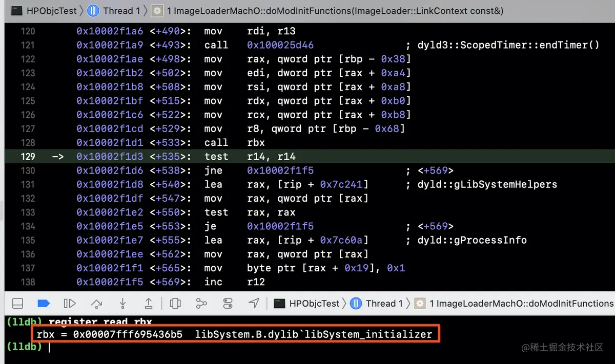Click 'test r14, r14' operands
Image resolution: width=615 pixels, height=364 pixels.
pyautogui.click(x=271, y=156)
